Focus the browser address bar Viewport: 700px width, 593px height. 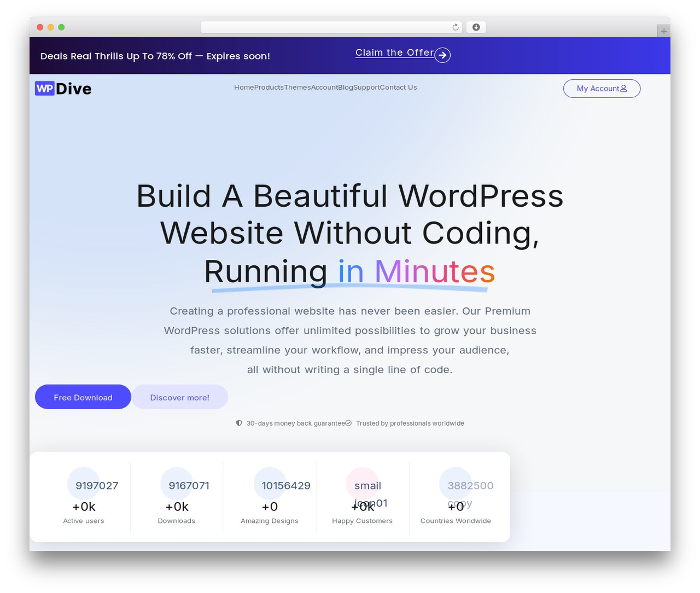point(331,27)
